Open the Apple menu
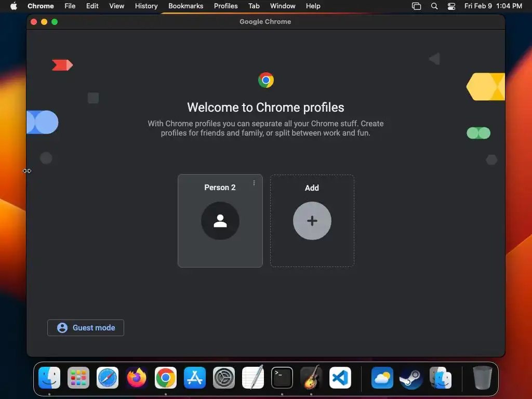This screenshot has width=532, height=399. [x=14, y=6]
